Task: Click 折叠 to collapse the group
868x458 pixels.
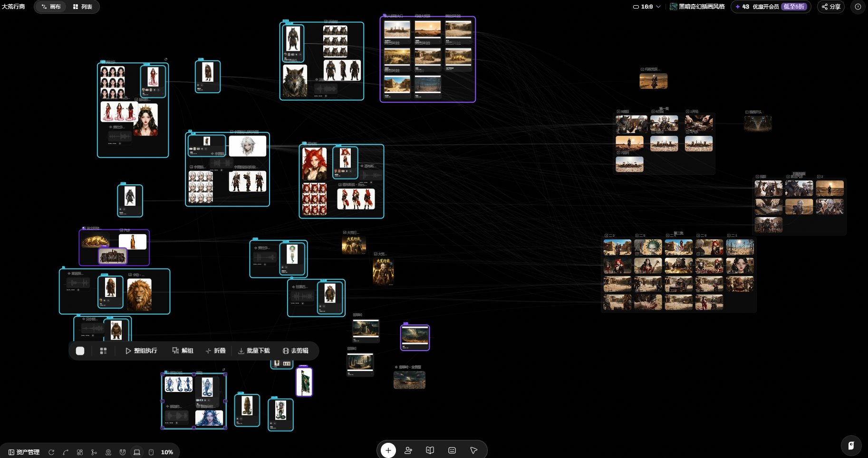Action: pyautogui.click(x=215, y=351)
